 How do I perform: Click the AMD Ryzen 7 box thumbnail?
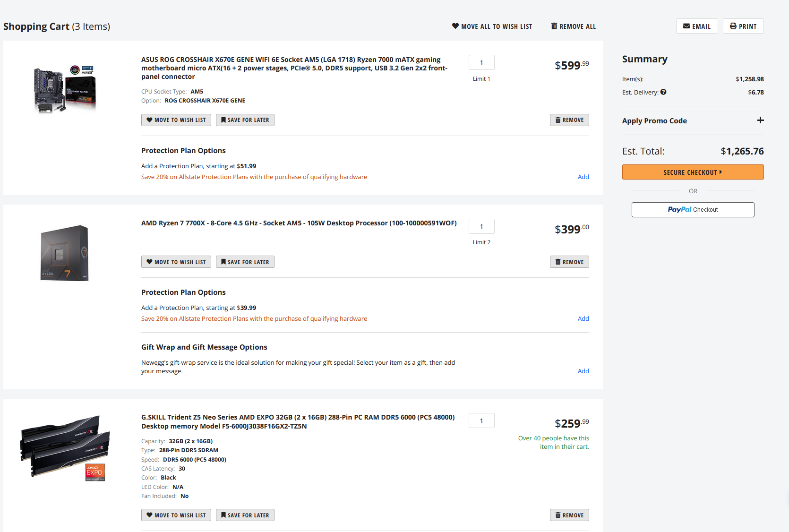(65, 253)
